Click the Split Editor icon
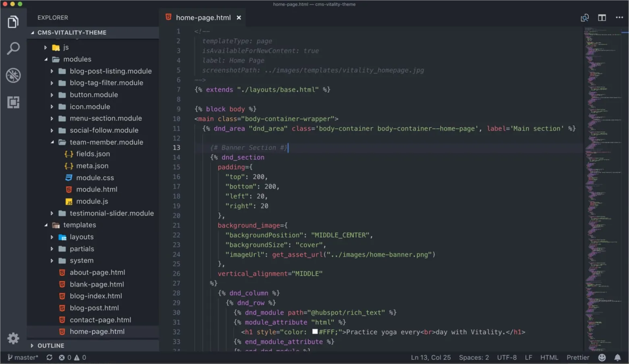The image size is (629, 364). (x=602, y=18)
